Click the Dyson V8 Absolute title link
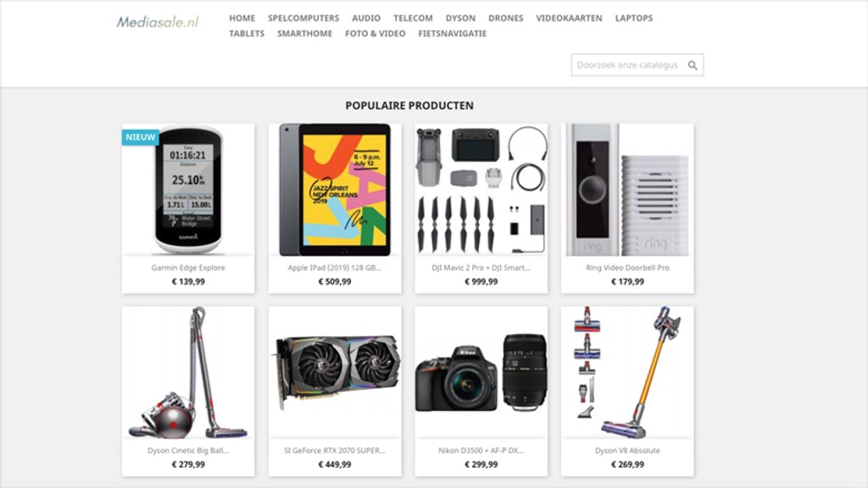 (x=627, y=451)
